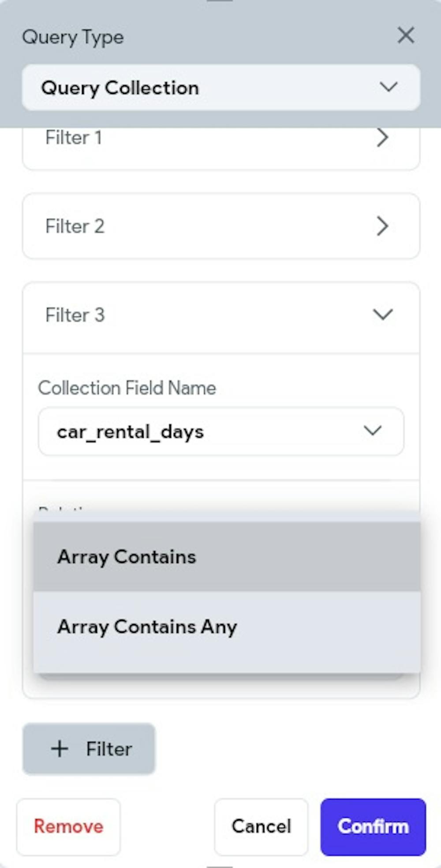
Task: Click the plus icon on Filter button
Action: [60, 749]
